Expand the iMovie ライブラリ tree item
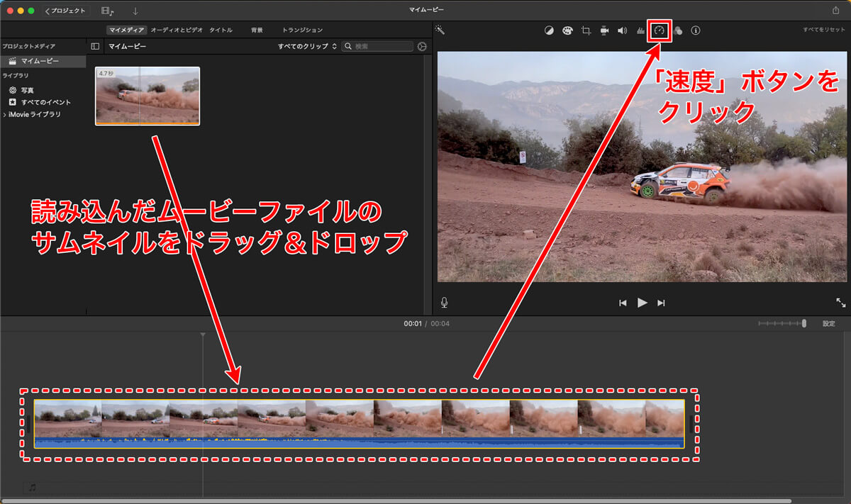Viewport: 851px width, 504px height. click(5, 114)
